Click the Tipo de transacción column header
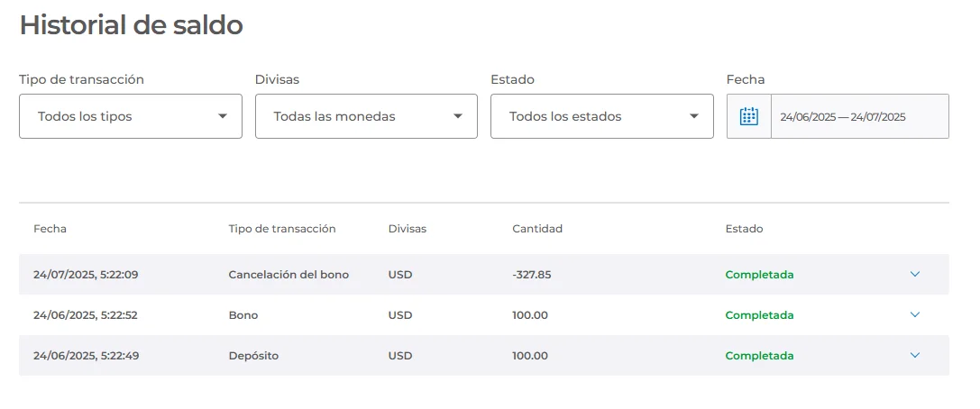The height and width of the screenshot is (409, 980). click(282, 229)
